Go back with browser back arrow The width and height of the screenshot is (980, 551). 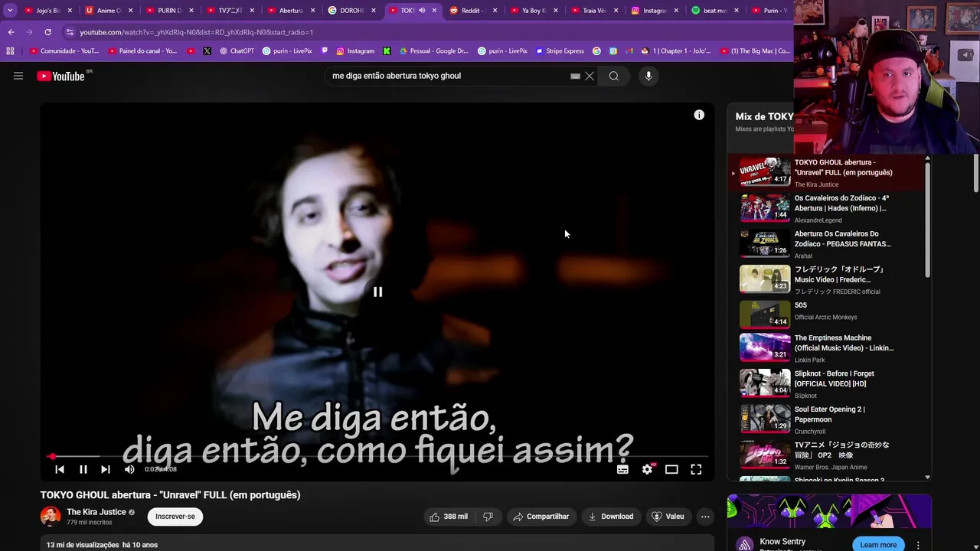[x=11, y=32]
